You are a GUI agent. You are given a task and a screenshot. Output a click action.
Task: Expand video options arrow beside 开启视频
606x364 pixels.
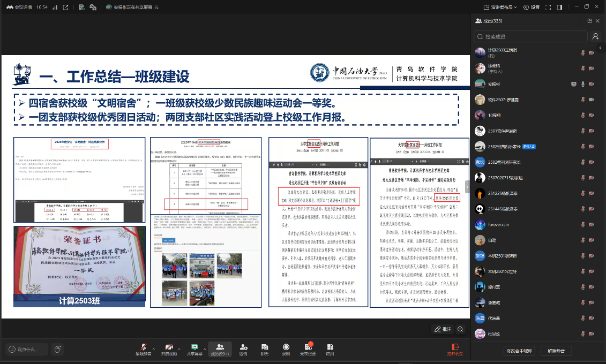coord(179,349)
